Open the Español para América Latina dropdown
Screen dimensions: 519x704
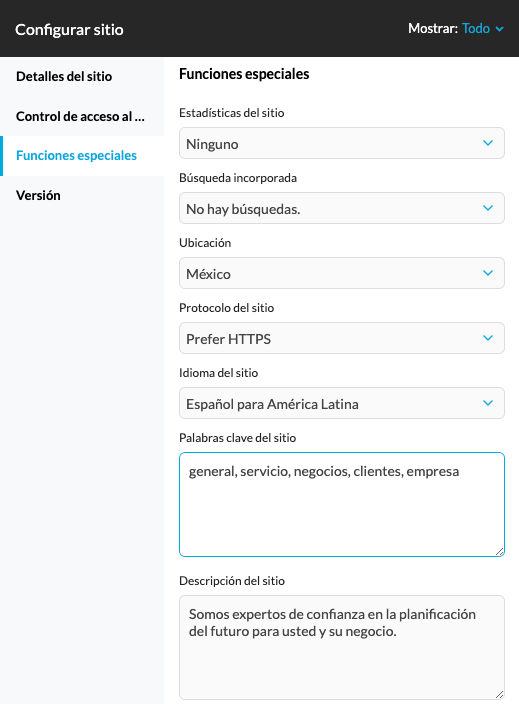click(x=342, y=403)
